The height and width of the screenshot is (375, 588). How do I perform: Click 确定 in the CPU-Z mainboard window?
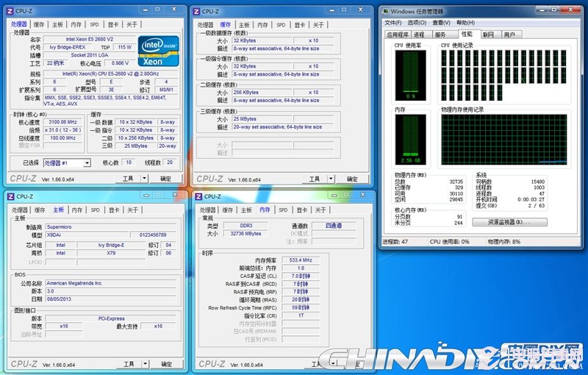167,364
